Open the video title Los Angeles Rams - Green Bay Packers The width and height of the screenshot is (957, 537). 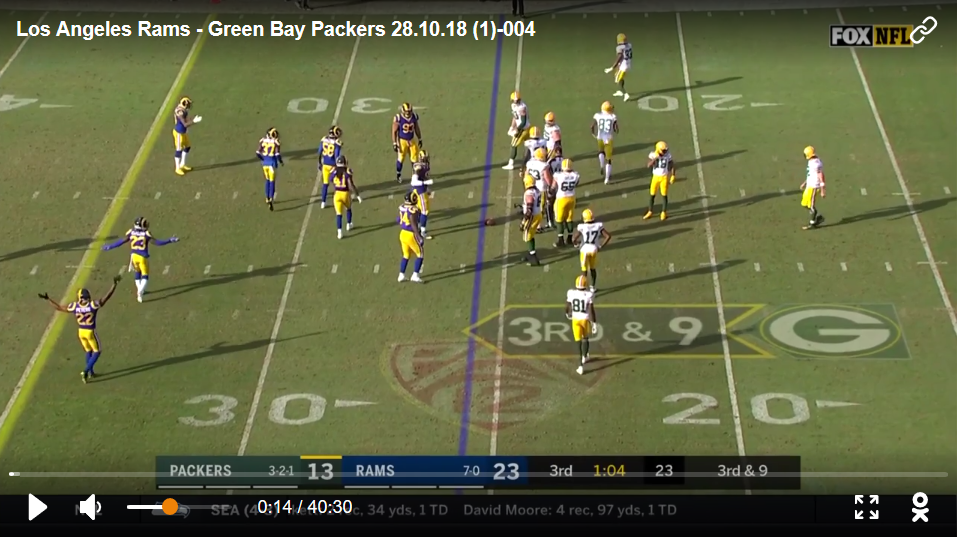pyautogui.click(x=275, y=29)
